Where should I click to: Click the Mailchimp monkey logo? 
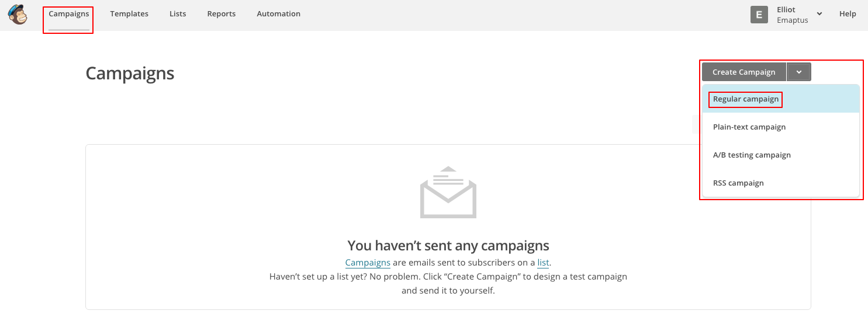click(x=18, y=15)
